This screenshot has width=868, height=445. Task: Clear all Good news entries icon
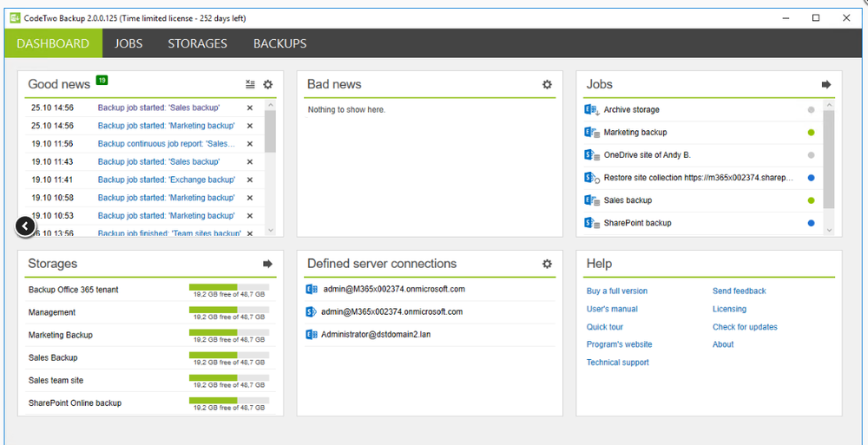tap(250, 85)
